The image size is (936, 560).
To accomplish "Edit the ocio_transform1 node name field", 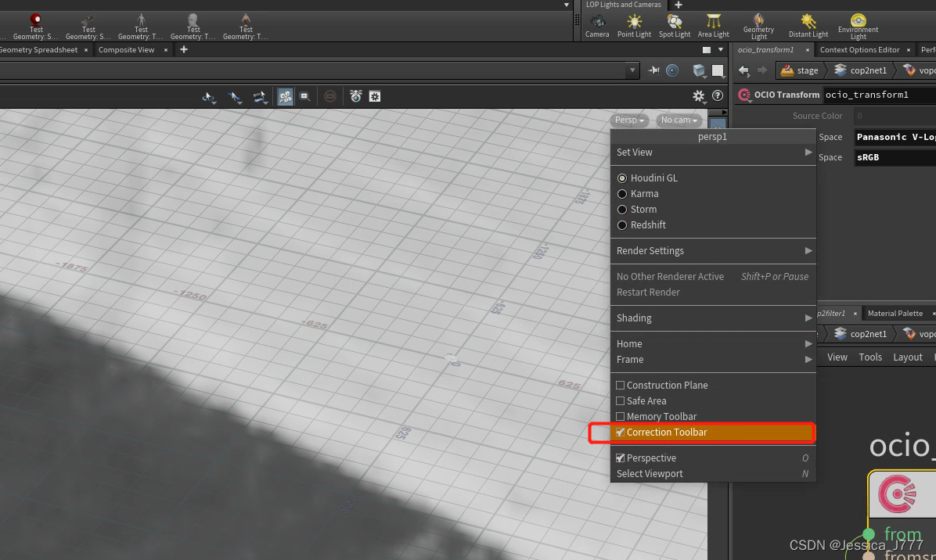I will 880,95.
